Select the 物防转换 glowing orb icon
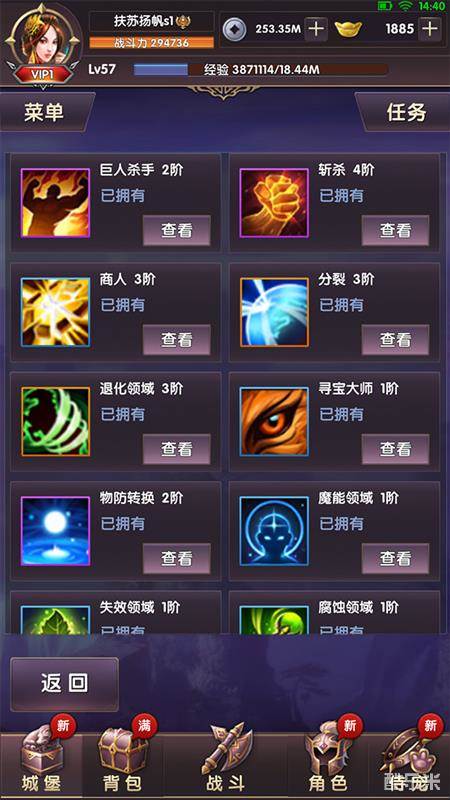Image resolution: width=450 pixels, height=800 pixels. 55,531
